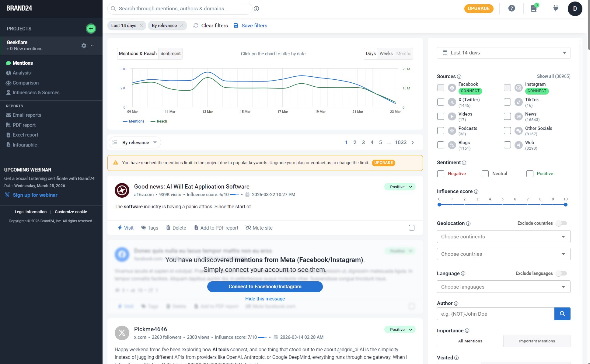Open the Last 14 days date dropdown
The image size is (590, 364).
(x=503, y=53)
